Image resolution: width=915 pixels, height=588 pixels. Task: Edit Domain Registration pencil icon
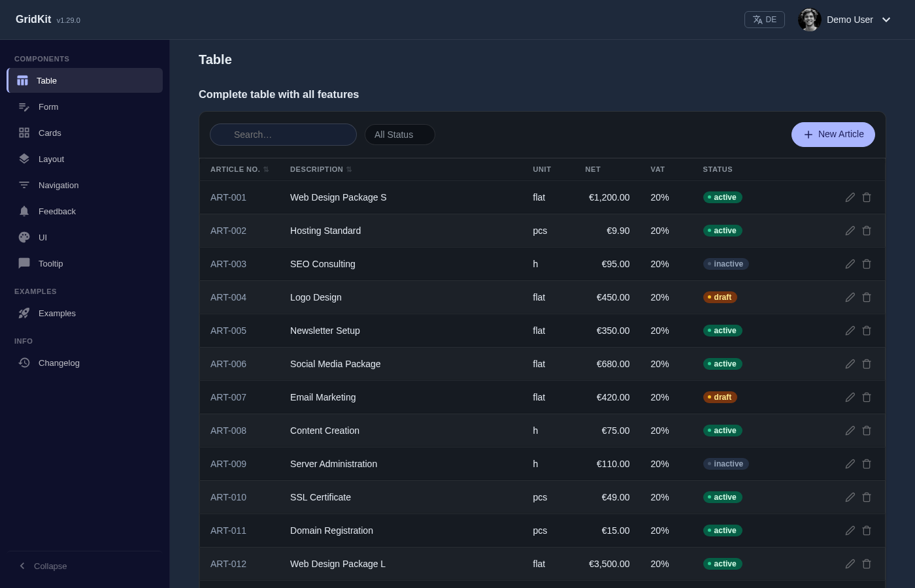[x=850, y=531]
